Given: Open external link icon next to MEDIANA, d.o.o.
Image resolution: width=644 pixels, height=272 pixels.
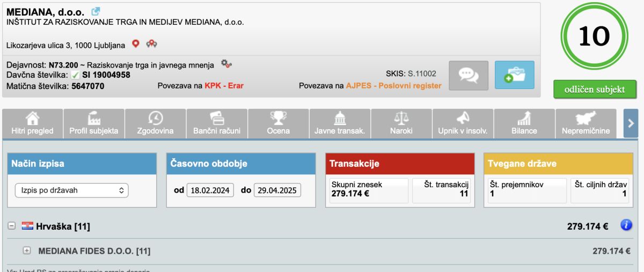Looking at the screenshot, I should (x=96, y=11).
